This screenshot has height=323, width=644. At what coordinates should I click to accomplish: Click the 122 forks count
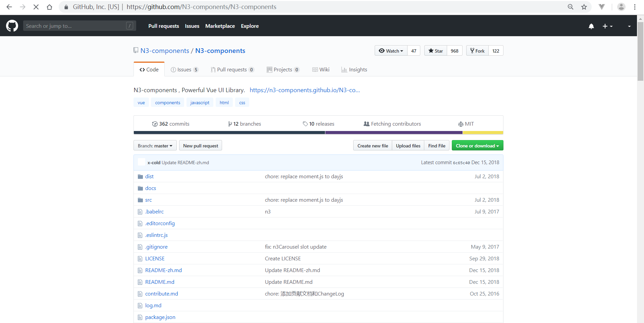tap(496, 51)
